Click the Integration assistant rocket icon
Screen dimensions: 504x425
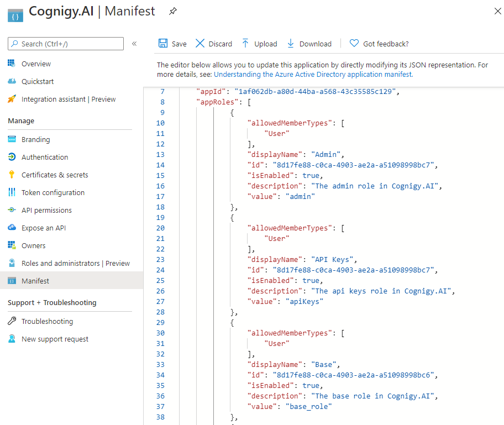click(x=12, y=99)
